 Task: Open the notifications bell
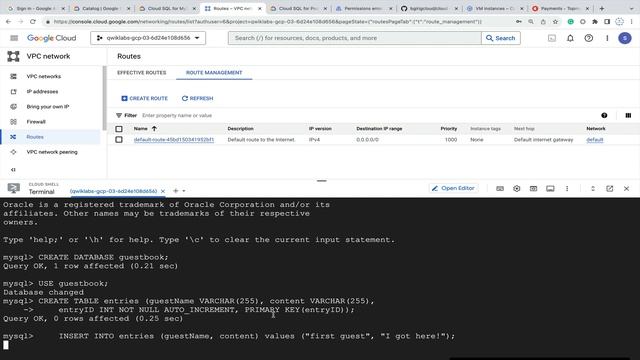click(570, 38)
